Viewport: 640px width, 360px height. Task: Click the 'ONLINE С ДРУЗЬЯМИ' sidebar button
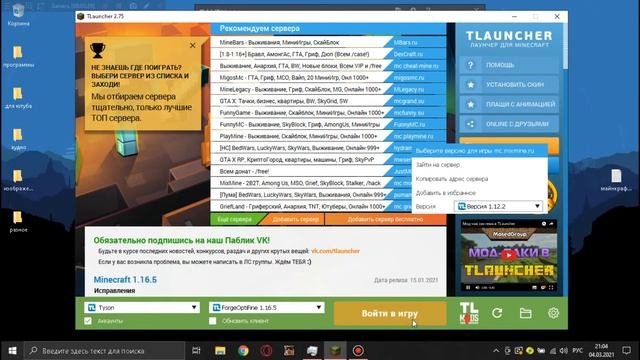(x=509, y=124)
